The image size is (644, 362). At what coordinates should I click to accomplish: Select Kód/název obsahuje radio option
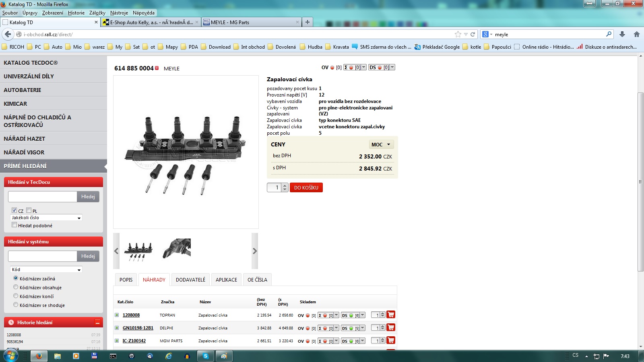coord(16,287)
